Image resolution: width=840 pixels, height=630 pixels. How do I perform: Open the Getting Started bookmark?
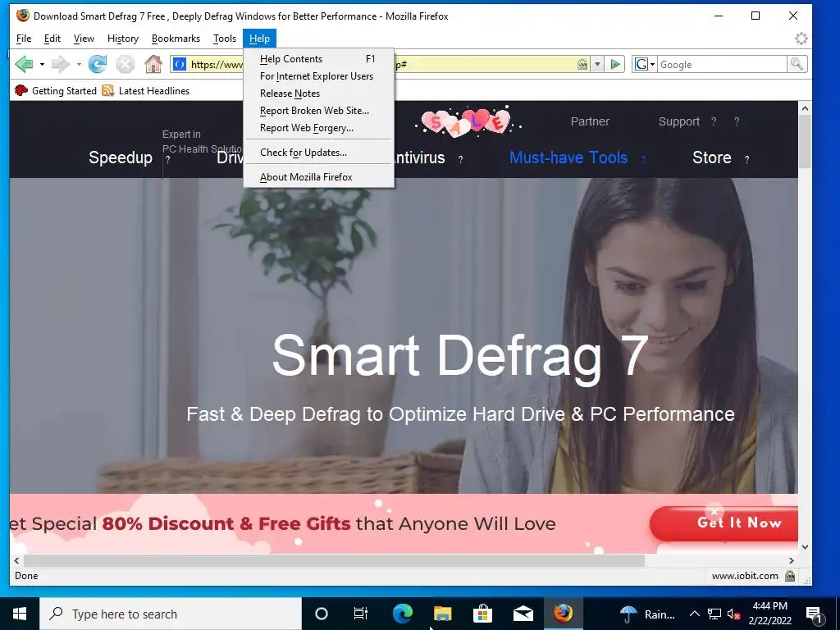pos(57,90)
